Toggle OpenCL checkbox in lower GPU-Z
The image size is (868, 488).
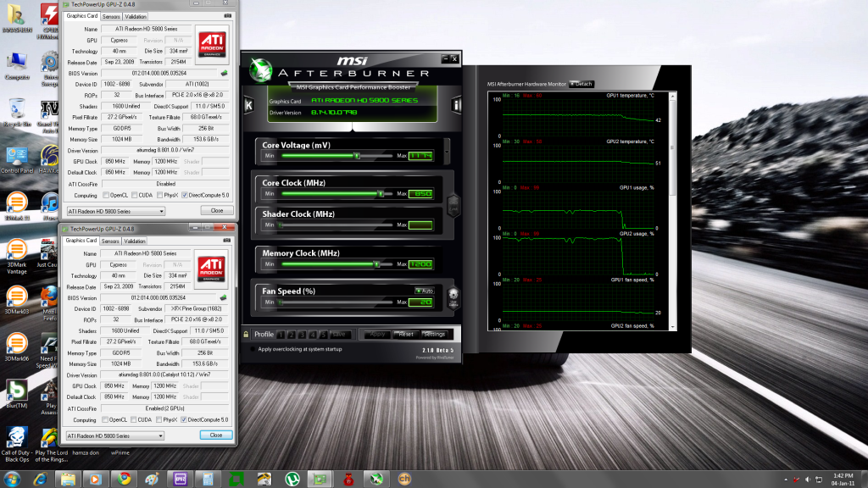pyautogui.click(x=104, y=420)
